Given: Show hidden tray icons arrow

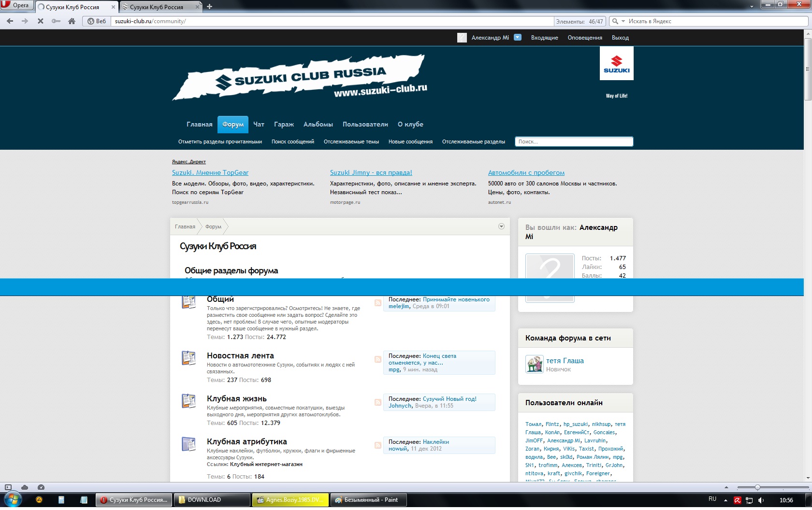Looking at the screenshot, I should (726, 500).
